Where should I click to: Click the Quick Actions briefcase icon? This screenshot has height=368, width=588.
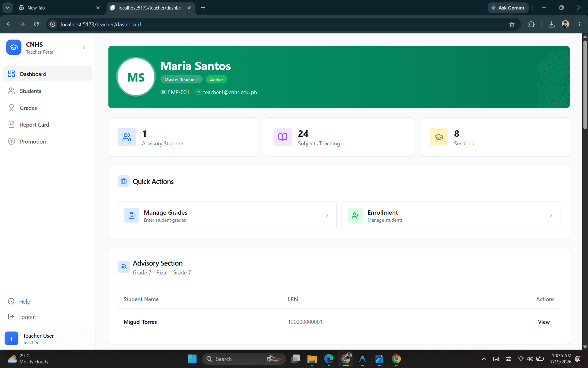[x=124, y=181]
